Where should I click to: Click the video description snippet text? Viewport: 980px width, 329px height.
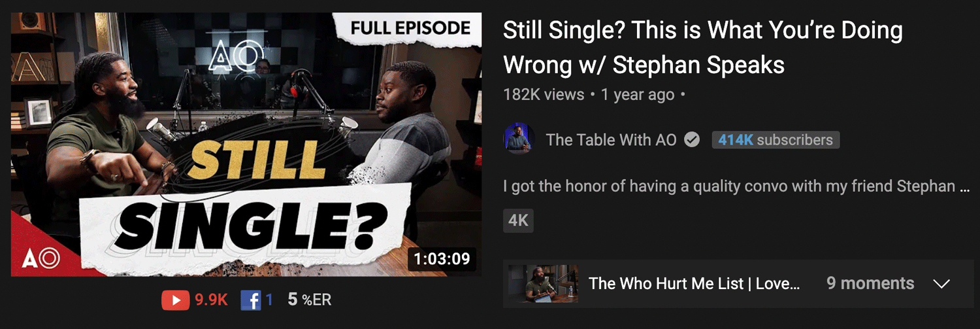736,186
